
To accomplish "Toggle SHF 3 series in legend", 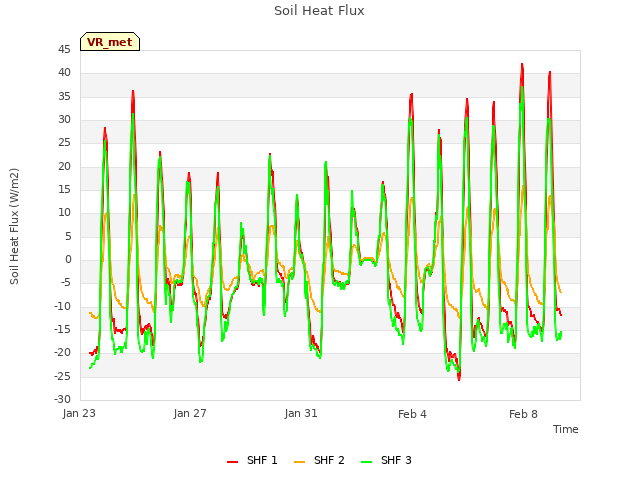I will pyautogui.click(x=386, y=460).
